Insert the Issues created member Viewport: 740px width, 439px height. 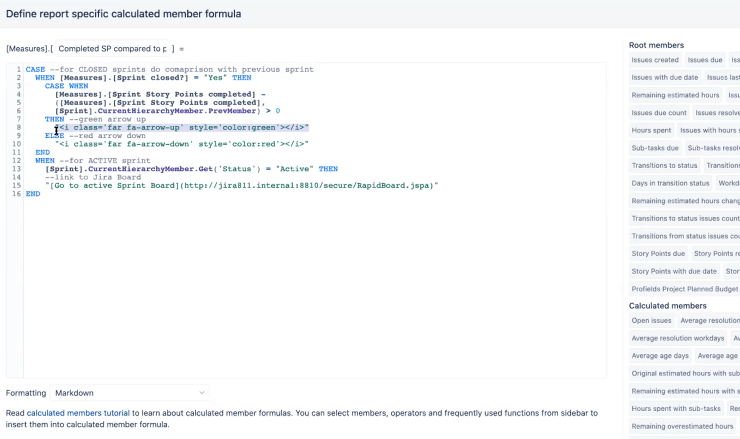(655, 60)
